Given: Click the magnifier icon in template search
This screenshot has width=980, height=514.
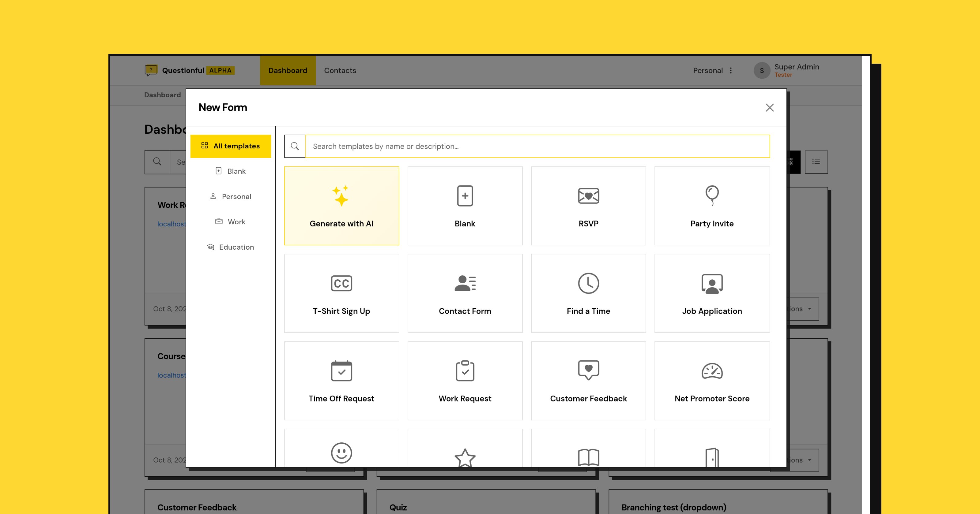Looking at the screenshot, I should (295, 146).
